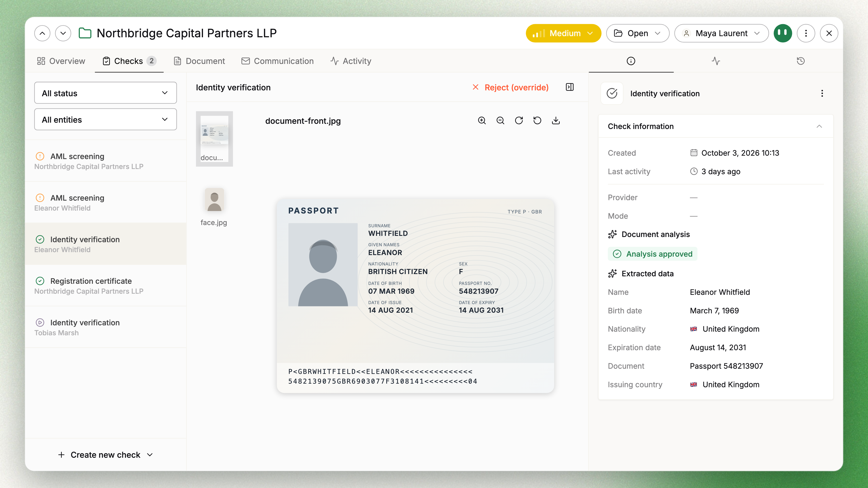Collapse the Check information section
This screenshot has width=868, height=488.
coord(819,126)
